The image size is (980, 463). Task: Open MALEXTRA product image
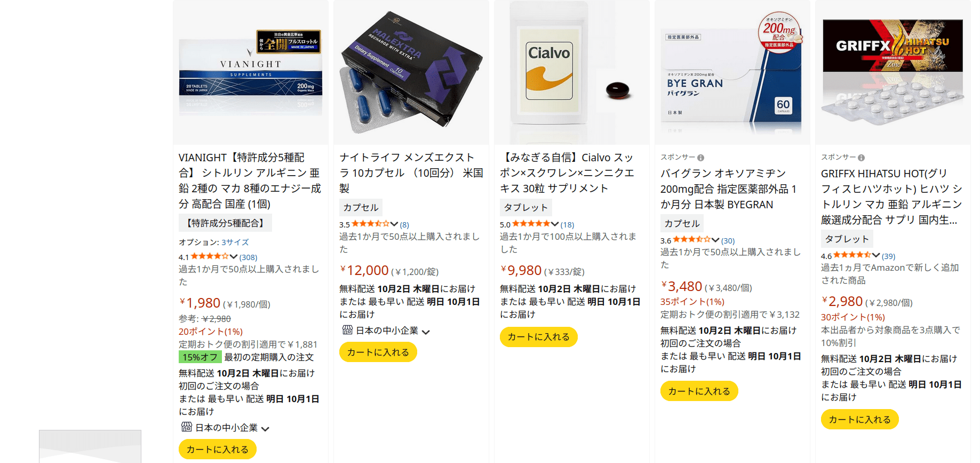tap(411, 72)
